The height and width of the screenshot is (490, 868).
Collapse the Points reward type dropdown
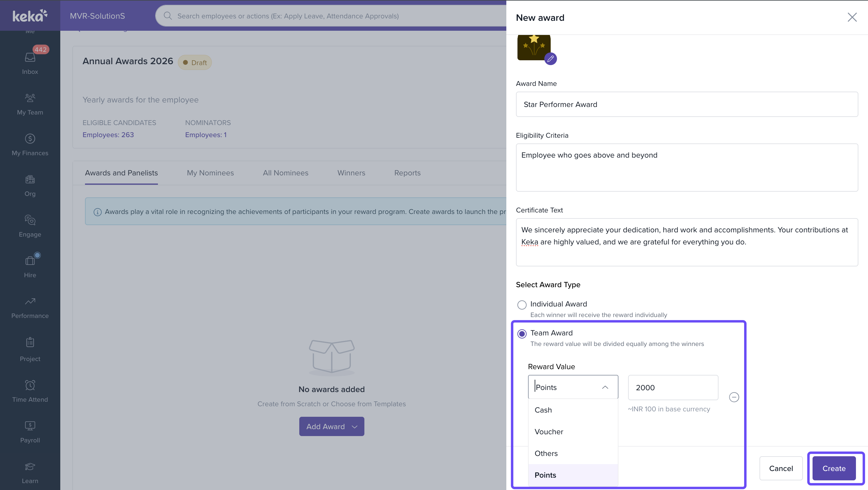click(x=605, y=387)
